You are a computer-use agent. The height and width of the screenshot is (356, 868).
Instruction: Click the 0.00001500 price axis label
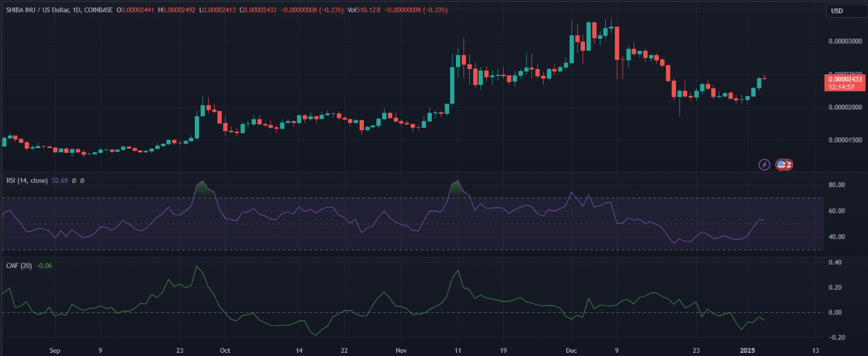point(845,140)
